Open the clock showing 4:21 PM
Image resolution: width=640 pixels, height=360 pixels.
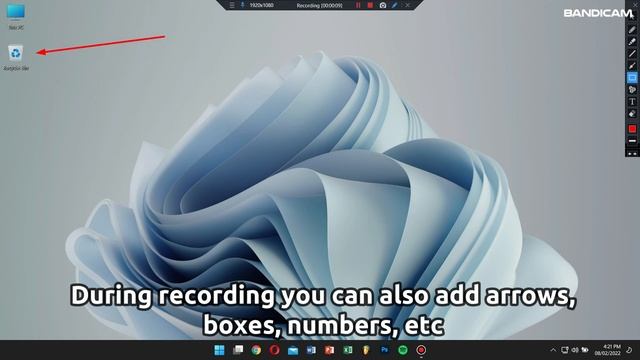(608, 350)
